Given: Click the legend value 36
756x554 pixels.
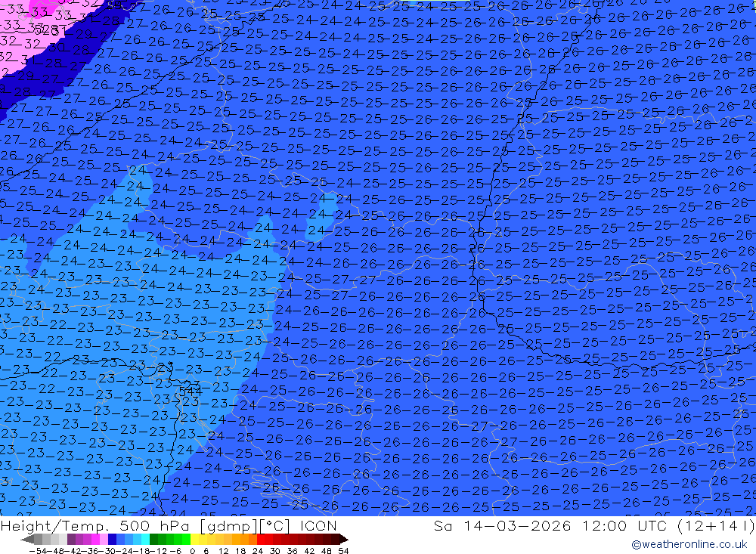Looking at the screenshot, I should [292, 551].
